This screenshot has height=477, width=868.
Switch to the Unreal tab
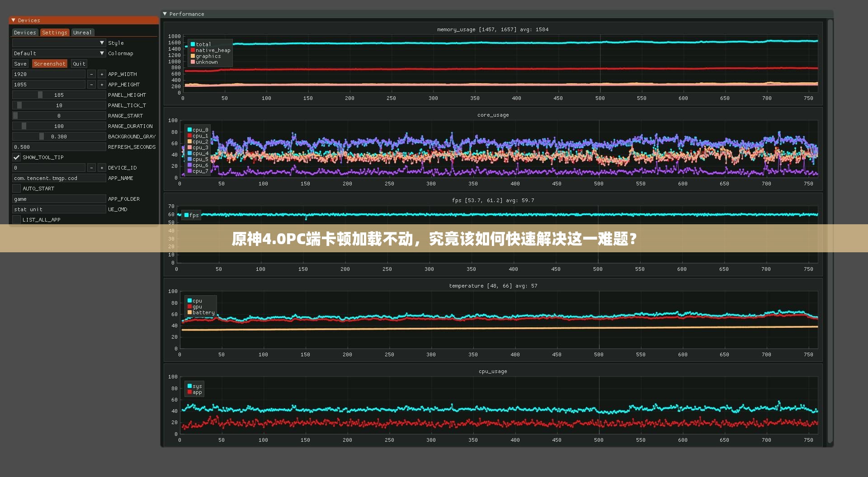pyautogui.click(x=83, y=33)
